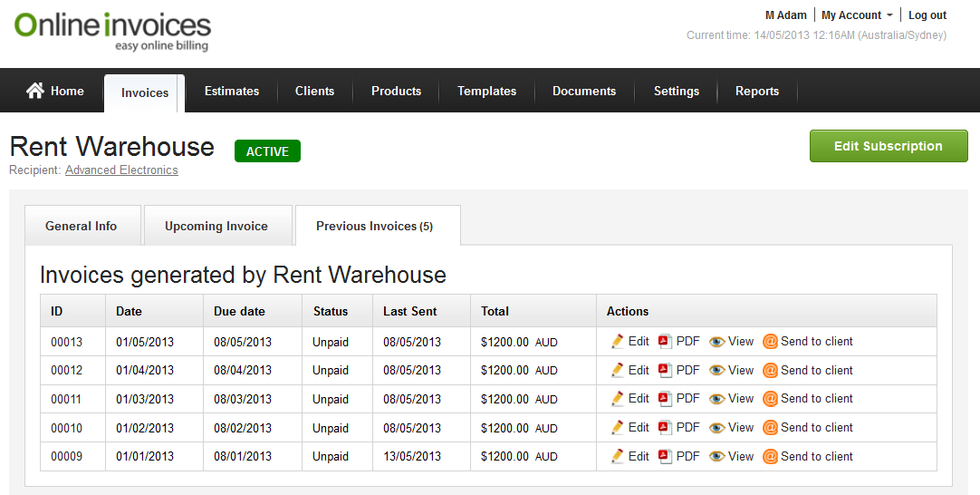Image resolution: width=980 pixels, height=495 pixels.
Task: Select the Previous Invoices tab
Action: (375, 226)
